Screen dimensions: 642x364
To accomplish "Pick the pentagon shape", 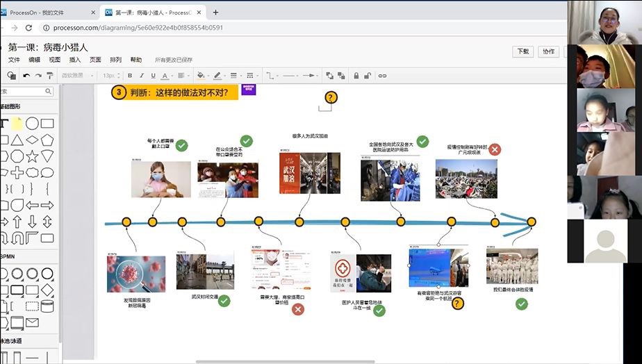I will click(x=47, y=140).
